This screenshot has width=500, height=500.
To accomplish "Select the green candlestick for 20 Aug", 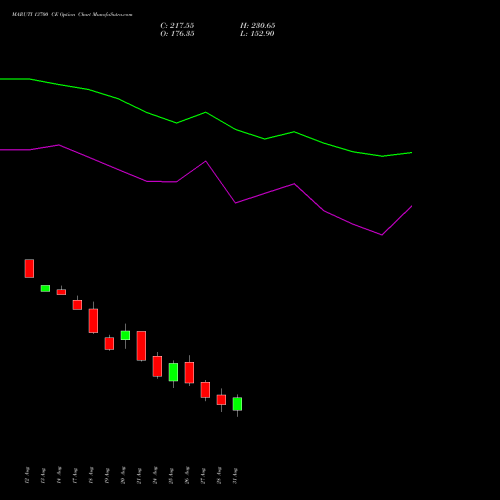I will pyautogui.click(x=125, y=335).
